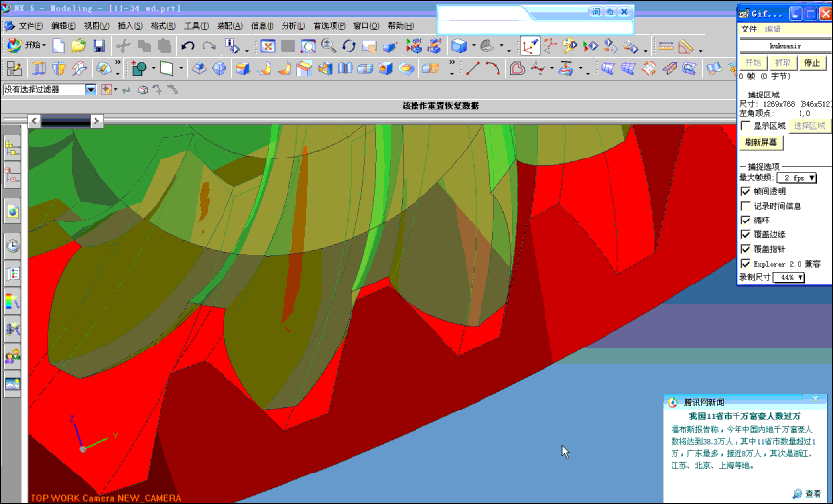Open the 44% record size dropdown

[x=789, y=278]
